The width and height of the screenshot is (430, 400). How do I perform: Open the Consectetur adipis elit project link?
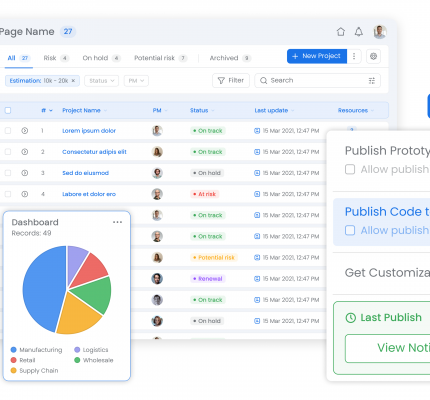94,152
